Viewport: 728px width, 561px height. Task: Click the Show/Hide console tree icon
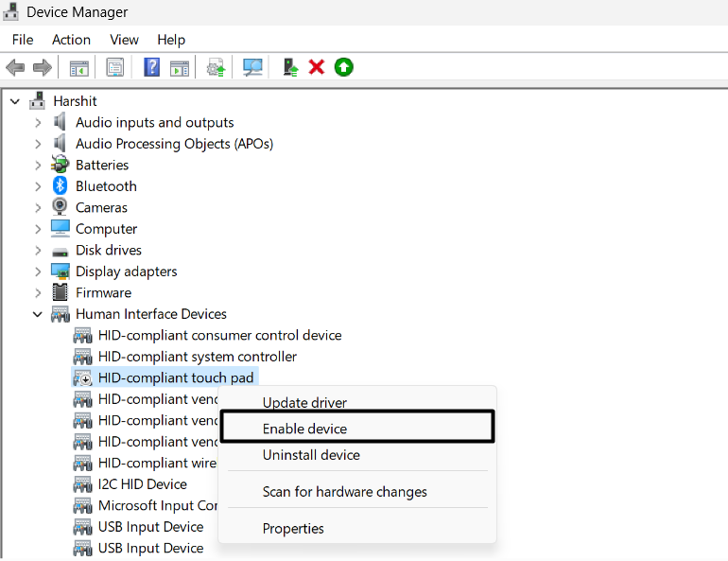coord(78,67)
